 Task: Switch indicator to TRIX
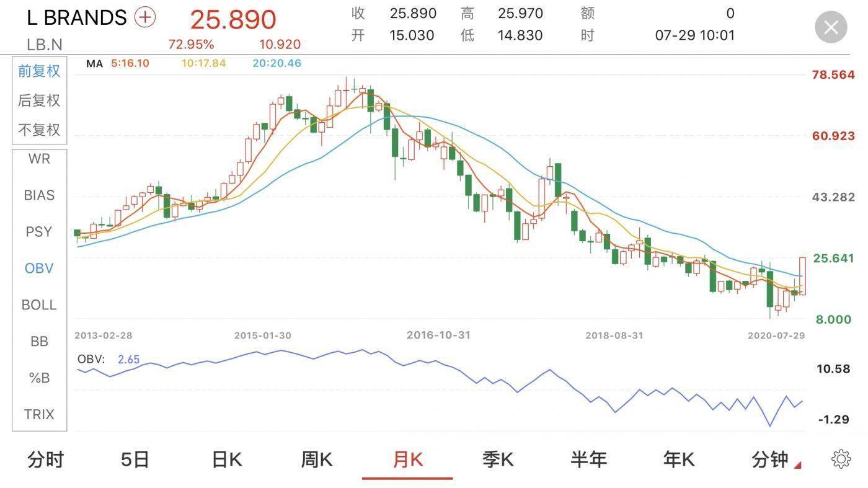(x=39, y=414)
